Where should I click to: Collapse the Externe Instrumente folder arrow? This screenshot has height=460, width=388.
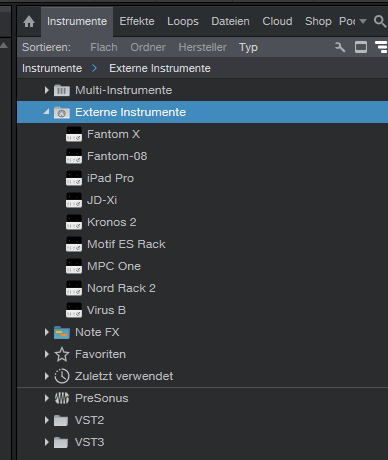pyautogui.click(x=46, y=112)
